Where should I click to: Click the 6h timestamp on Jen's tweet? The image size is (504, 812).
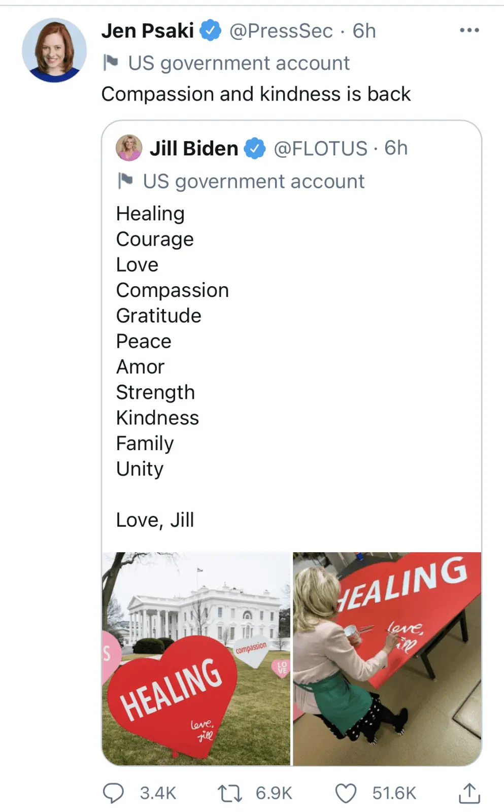[x=364, y=31]
